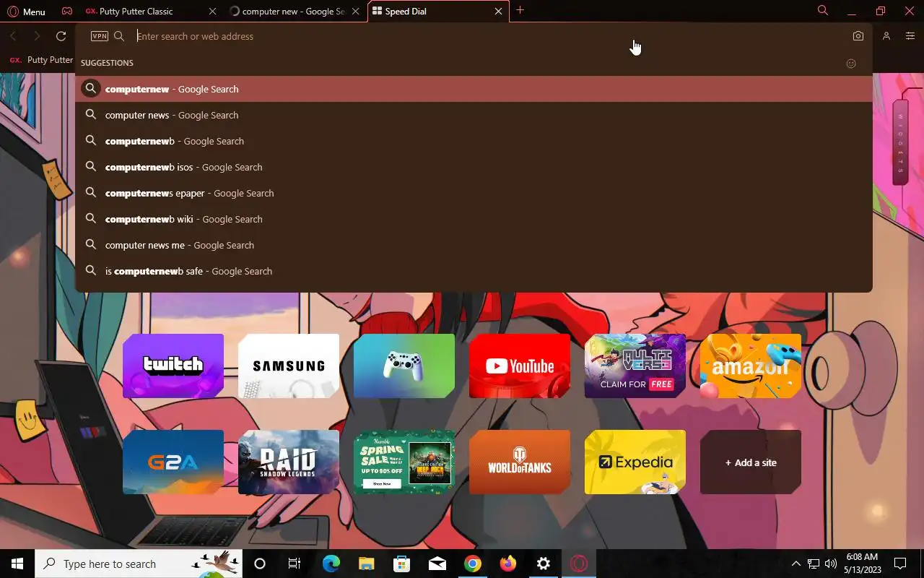Click the smiley feedback icon in suggestions
924x578 pixels.
pyautogui.click(x=851, y=64)
